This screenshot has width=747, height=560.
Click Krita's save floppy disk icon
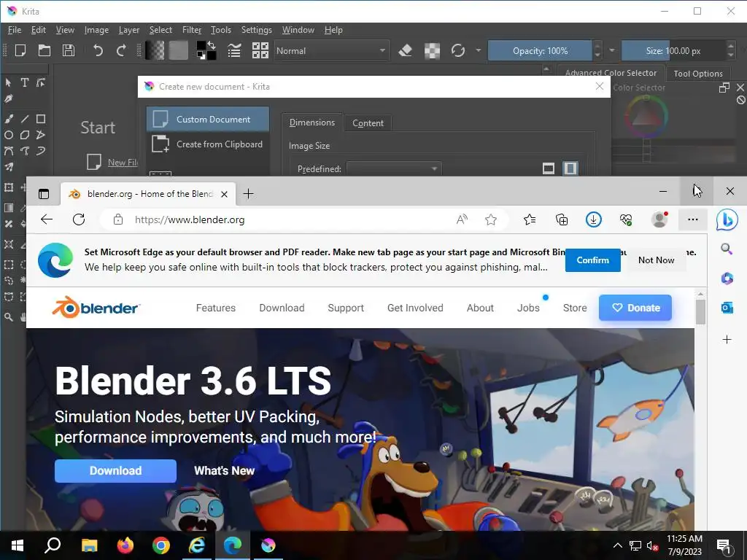click(x=69, y=50)
